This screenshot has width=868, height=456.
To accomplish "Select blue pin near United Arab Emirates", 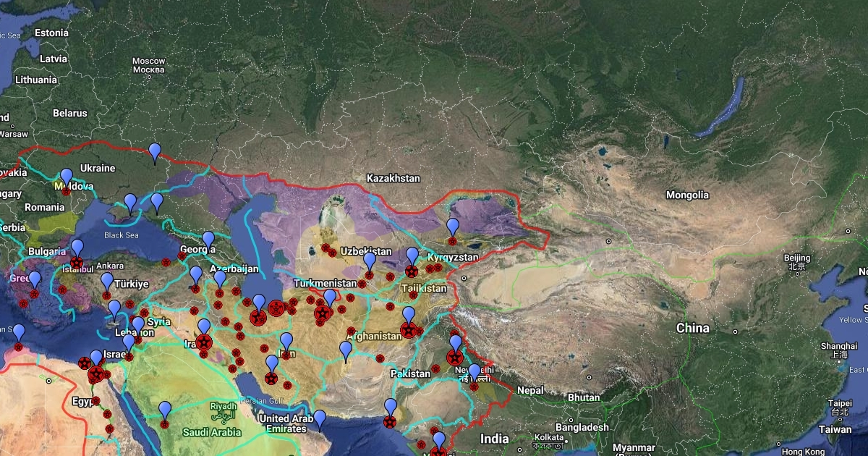I will tap(320, 420).
